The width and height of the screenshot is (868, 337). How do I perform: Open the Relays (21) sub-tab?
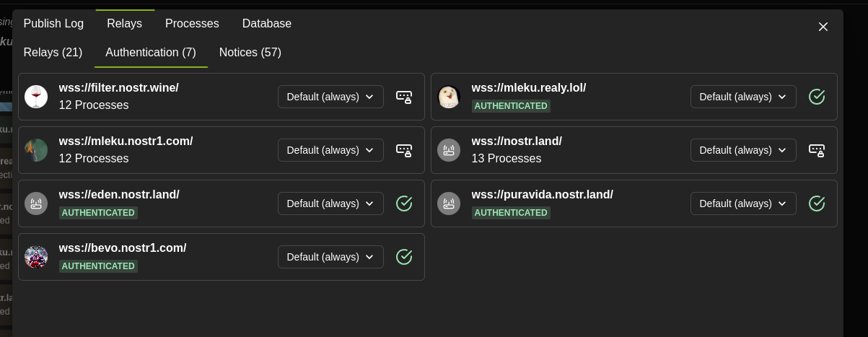click(53, 52)
